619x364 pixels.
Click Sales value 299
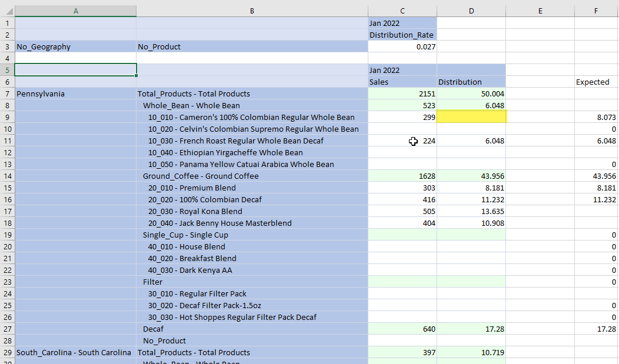coord(402,117)
